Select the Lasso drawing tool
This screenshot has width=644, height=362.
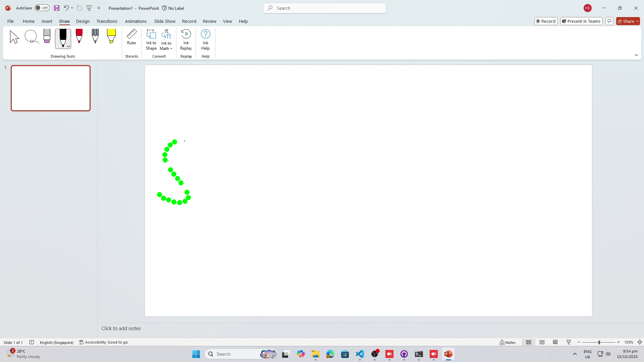coord(31,37)
